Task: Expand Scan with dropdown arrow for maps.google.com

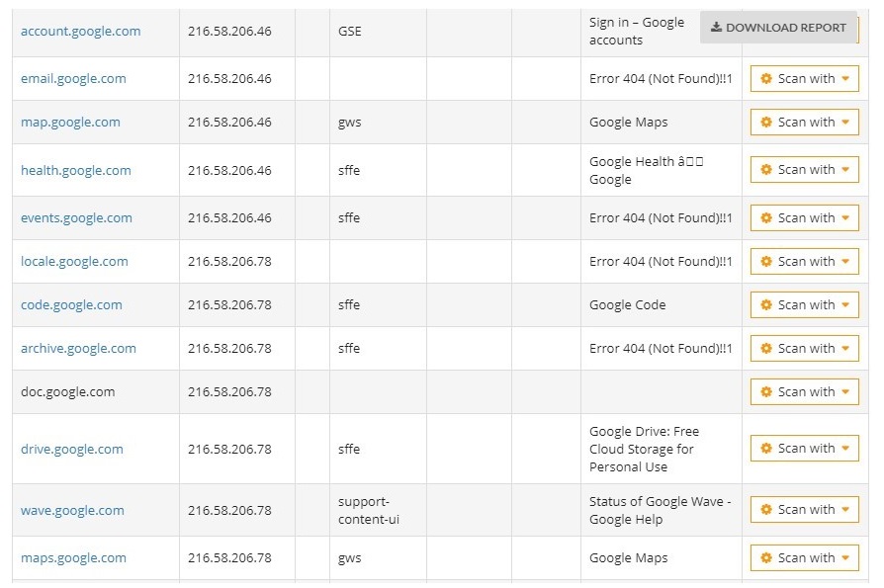Action: click(845, 557)
